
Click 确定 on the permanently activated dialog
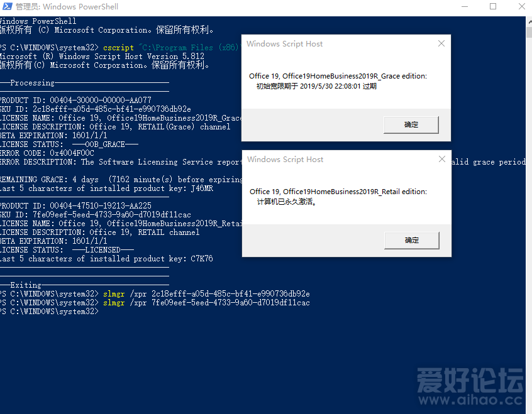coord(412,241)
